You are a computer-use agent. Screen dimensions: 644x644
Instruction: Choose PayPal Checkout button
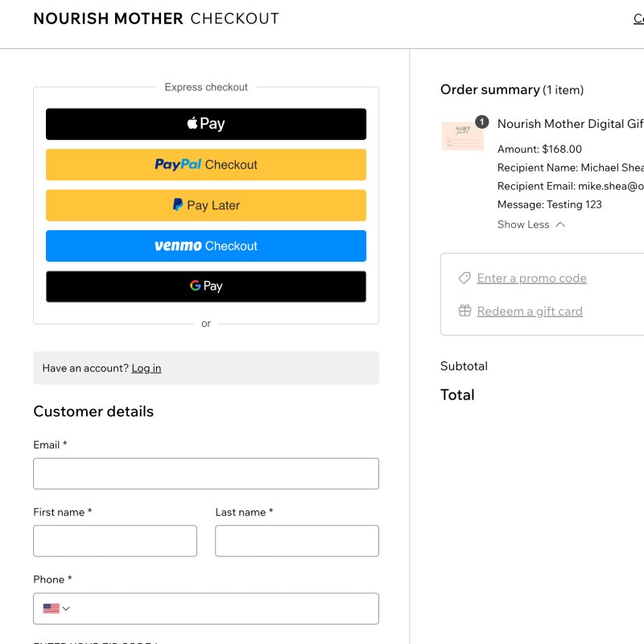pos(206,165)
